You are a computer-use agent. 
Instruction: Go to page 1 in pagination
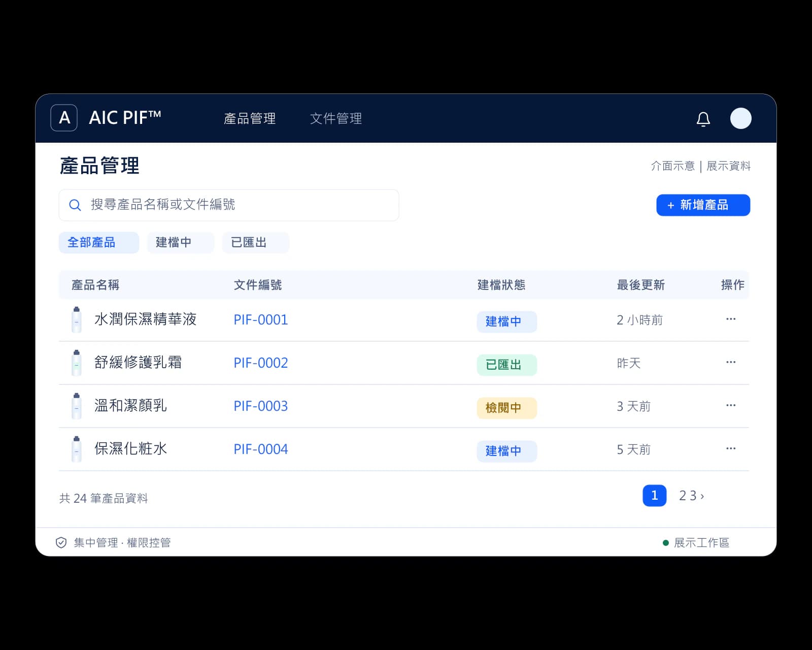coord(655,496)
